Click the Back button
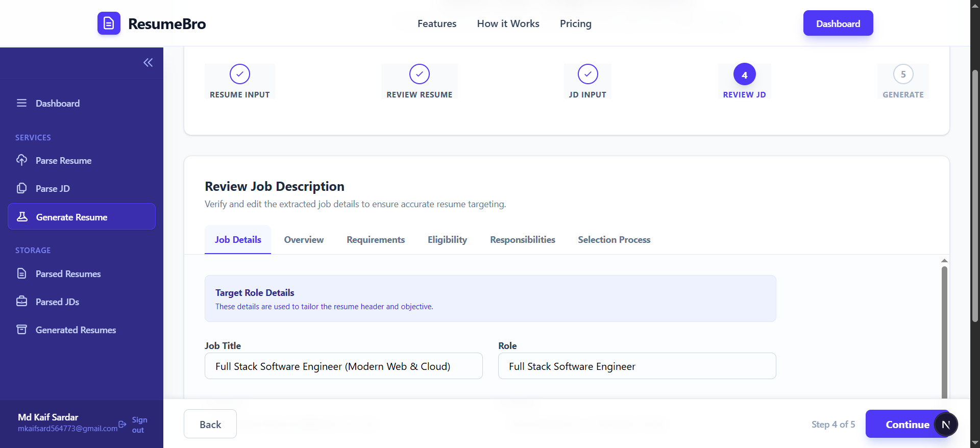 coord(210,424)
